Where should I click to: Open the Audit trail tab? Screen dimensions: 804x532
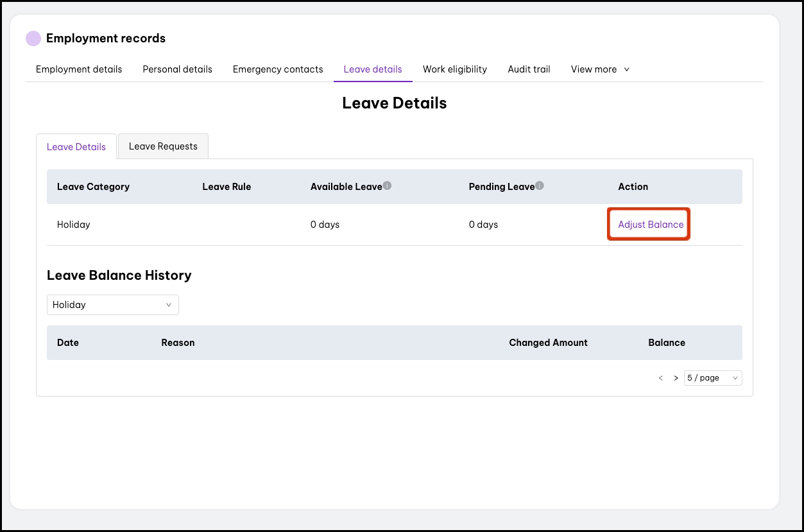pos(529,69)
